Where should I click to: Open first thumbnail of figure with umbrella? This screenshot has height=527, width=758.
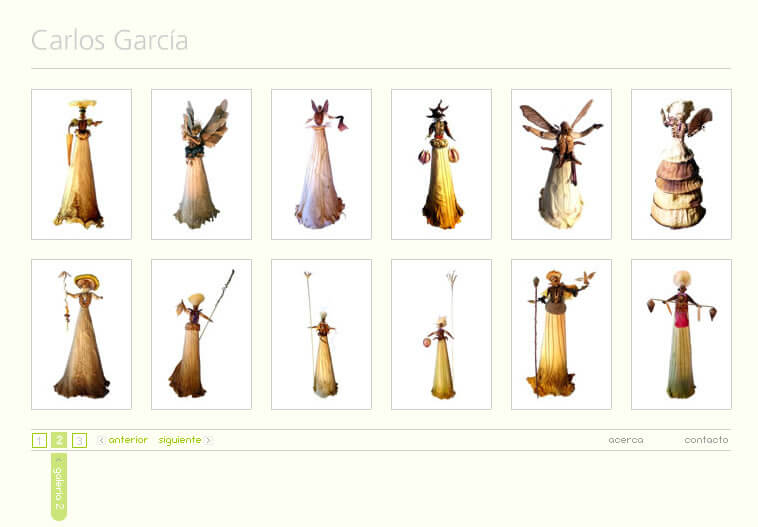point(81,164)
